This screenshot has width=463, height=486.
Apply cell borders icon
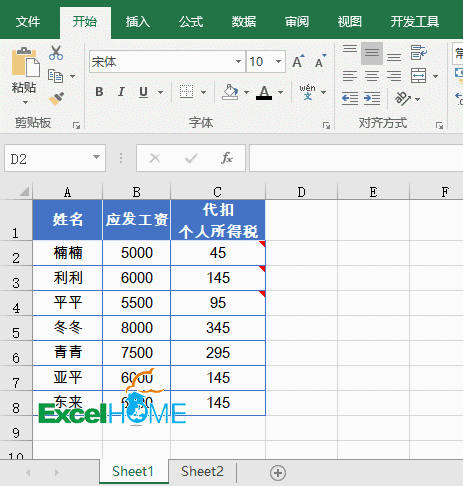[x=186, y=91]
